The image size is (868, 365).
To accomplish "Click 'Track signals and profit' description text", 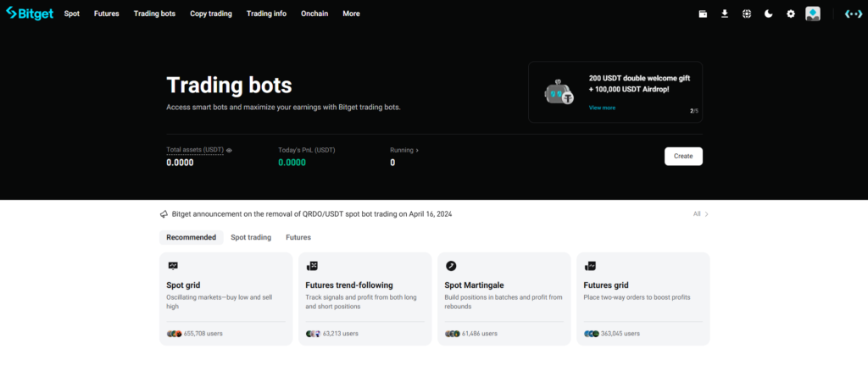I will (361, 302).
